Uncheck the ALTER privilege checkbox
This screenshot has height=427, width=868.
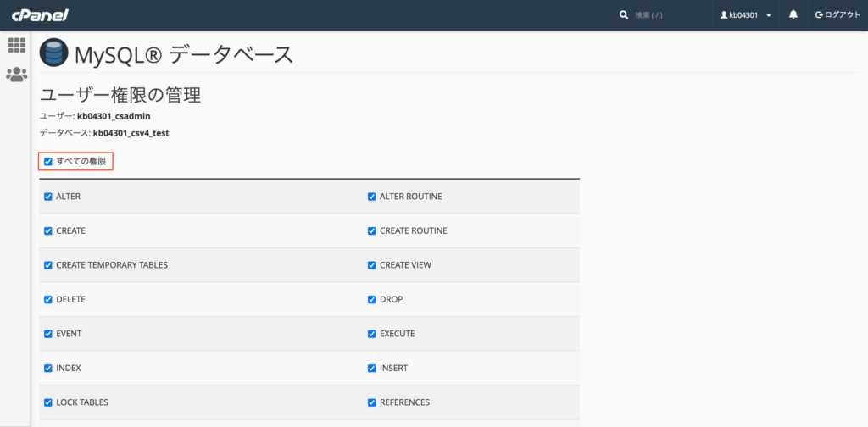[x=48, y=197]
